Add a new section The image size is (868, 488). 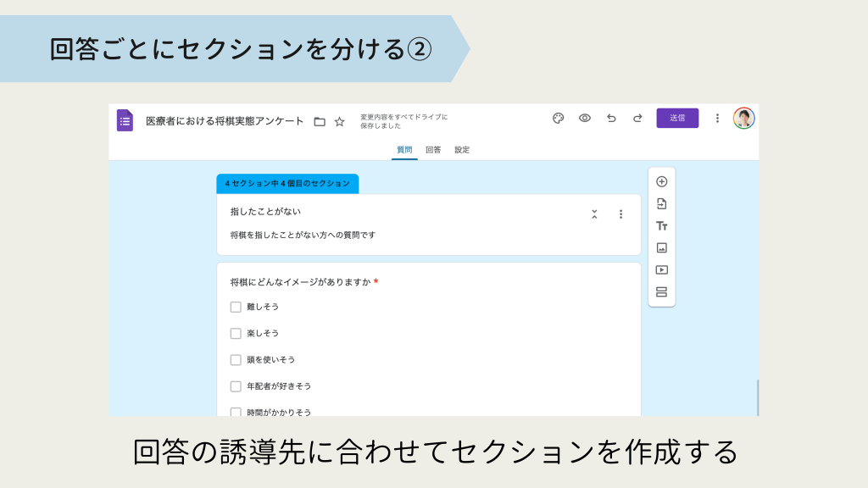click(662, 292)
